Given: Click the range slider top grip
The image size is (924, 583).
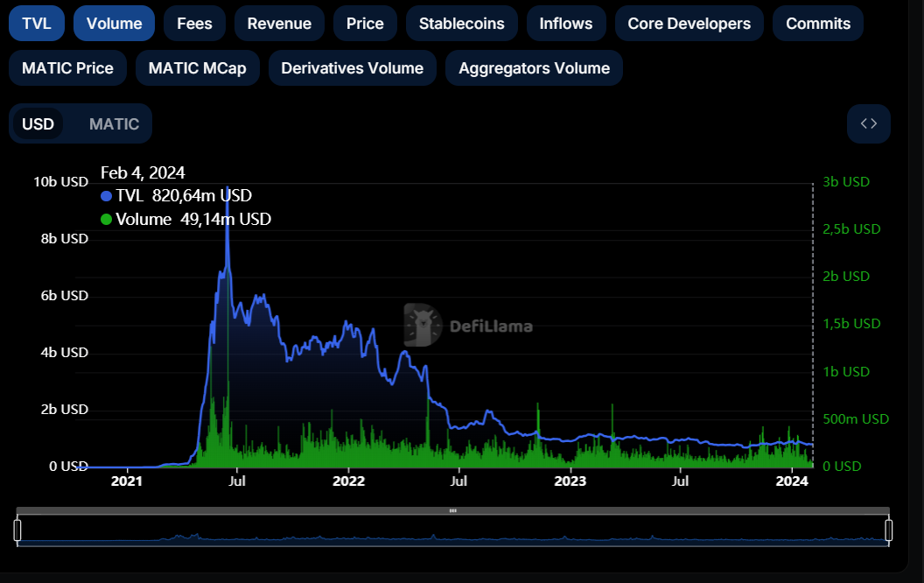Looking at the screenshot, I should (x=452, y=510).
